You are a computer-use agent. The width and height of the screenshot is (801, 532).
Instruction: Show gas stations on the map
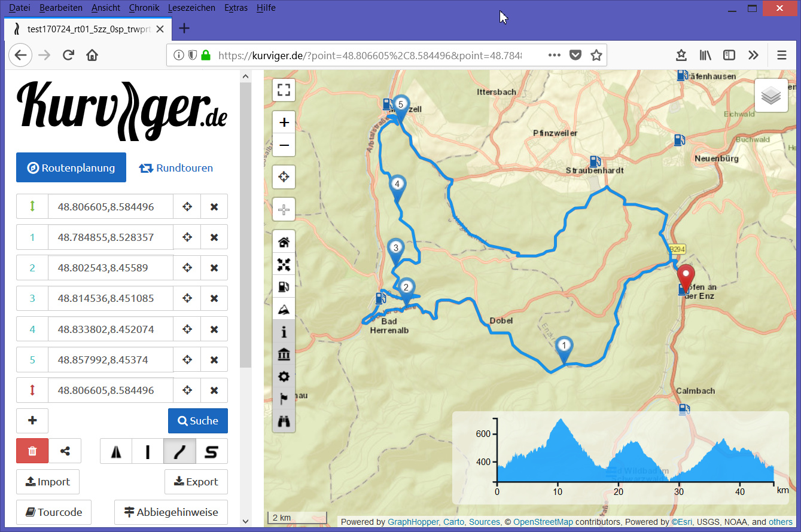coord(284,286)
